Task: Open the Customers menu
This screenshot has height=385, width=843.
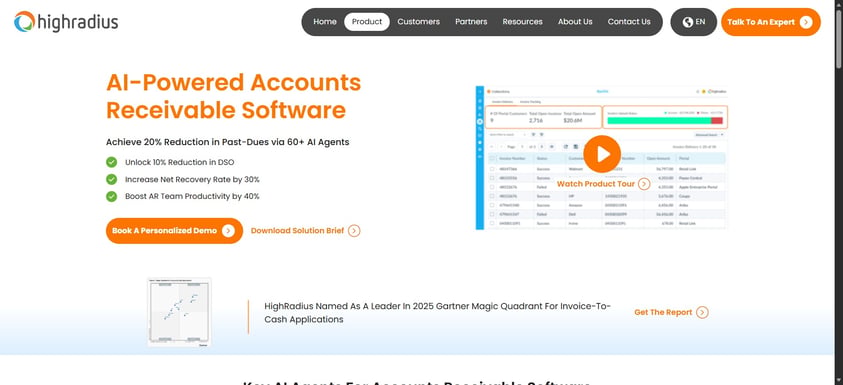Action: point(418,22)
